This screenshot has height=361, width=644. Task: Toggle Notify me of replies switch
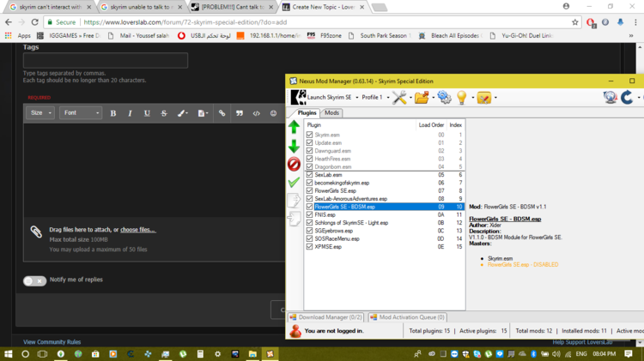pos(34,280)
